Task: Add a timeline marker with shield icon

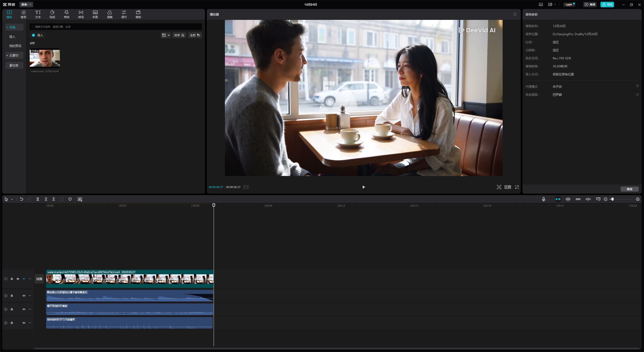Action: pyautogui.click(x=70, y=199)
